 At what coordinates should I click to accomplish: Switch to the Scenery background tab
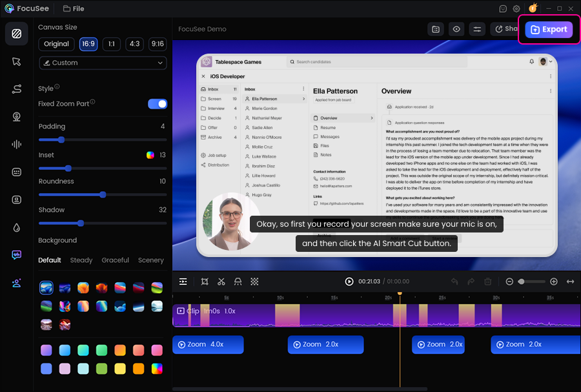[150, 260]
